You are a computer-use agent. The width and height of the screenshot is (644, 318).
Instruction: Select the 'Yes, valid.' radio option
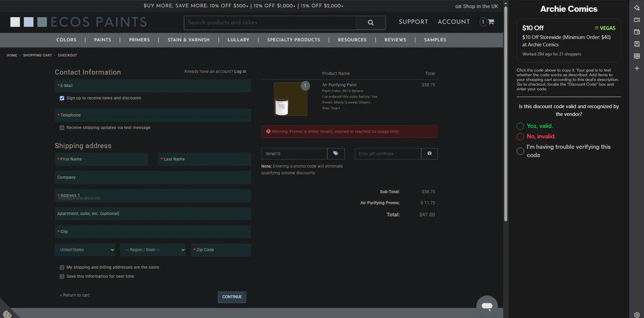coord(520,126)
